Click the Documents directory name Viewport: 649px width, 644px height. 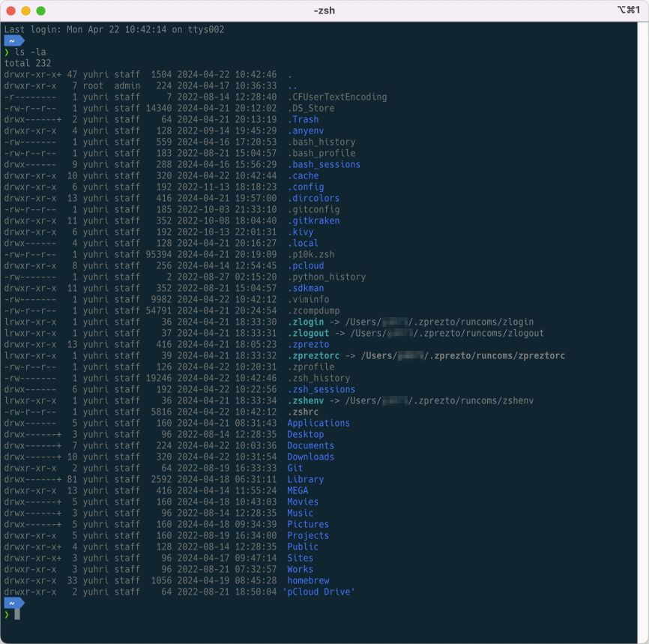311,445
